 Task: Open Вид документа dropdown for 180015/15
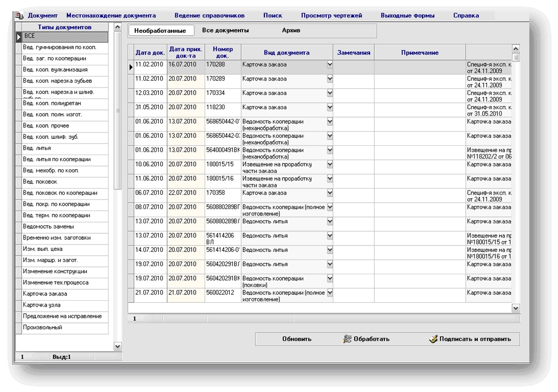[330, 164]
